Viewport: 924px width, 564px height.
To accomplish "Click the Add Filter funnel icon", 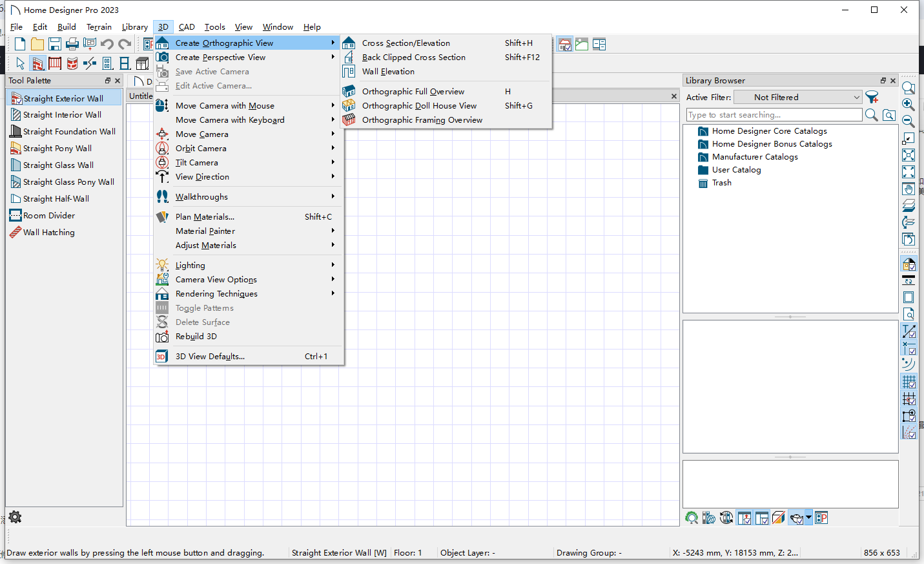I will pos(872,98).
